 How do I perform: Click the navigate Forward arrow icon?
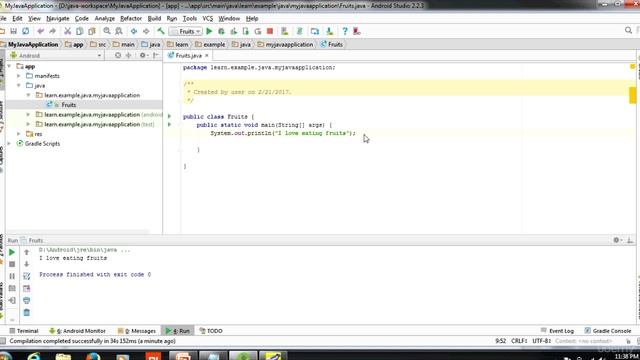(146, 31)
